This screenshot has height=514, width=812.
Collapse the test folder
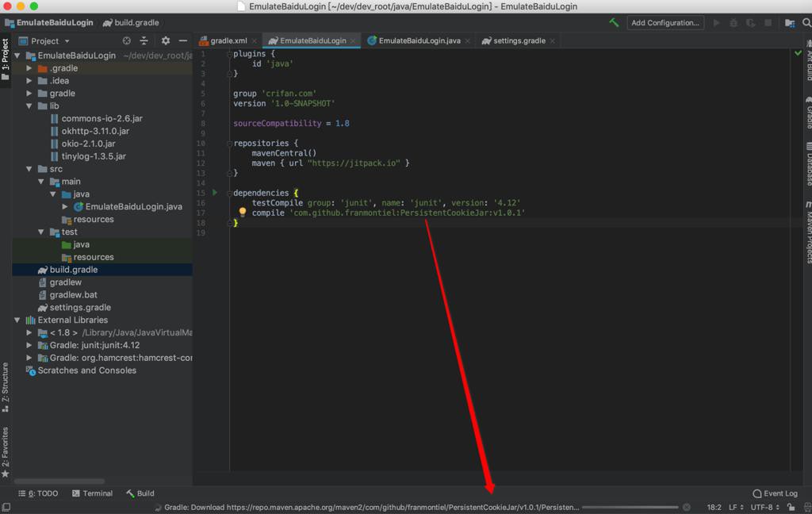41,232
